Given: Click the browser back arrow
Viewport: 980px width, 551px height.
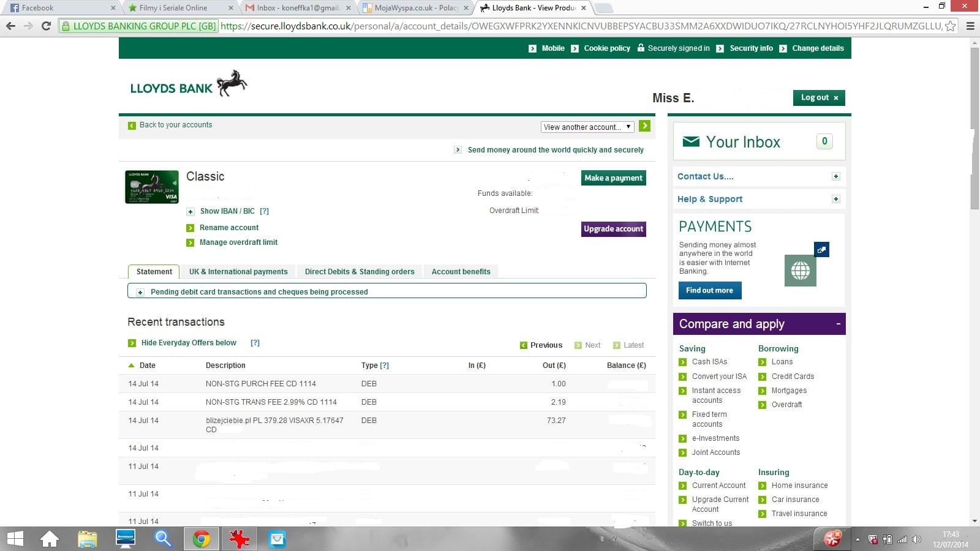Looking at the screenshot, I should pyautogui.click(x=10, y=26).
